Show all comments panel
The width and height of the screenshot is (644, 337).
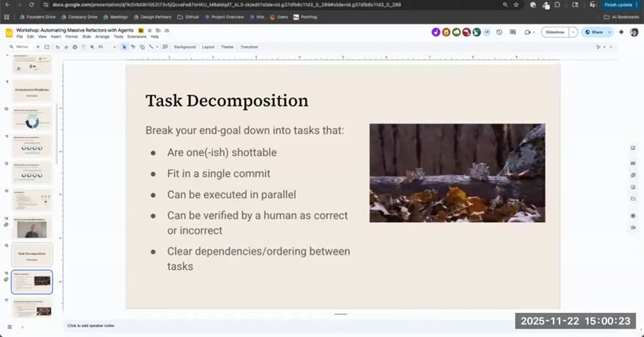coord(513,32)
